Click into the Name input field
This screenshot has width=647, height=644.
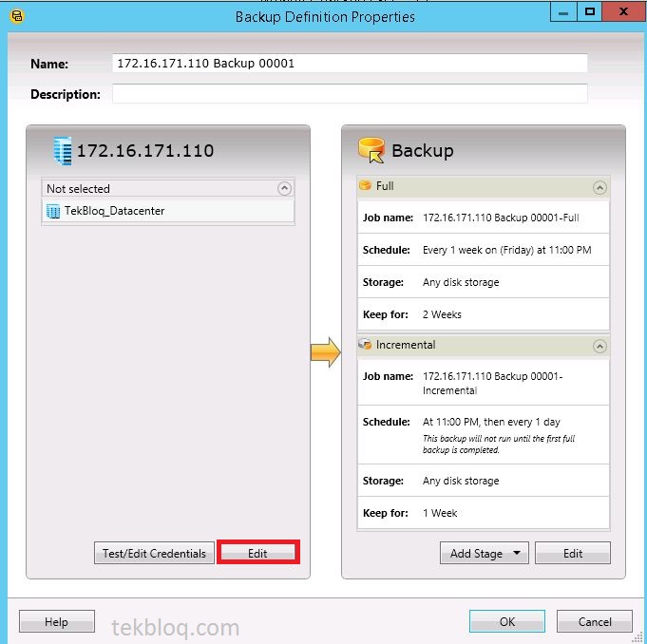(350, 63)
